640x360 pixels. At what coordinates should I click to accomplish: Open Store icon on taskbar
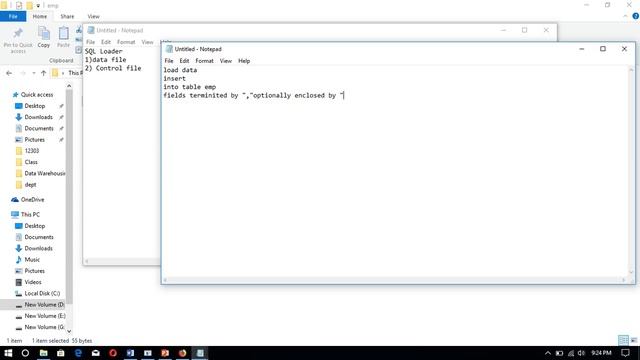pyautogui.click(x=61, y=353)
